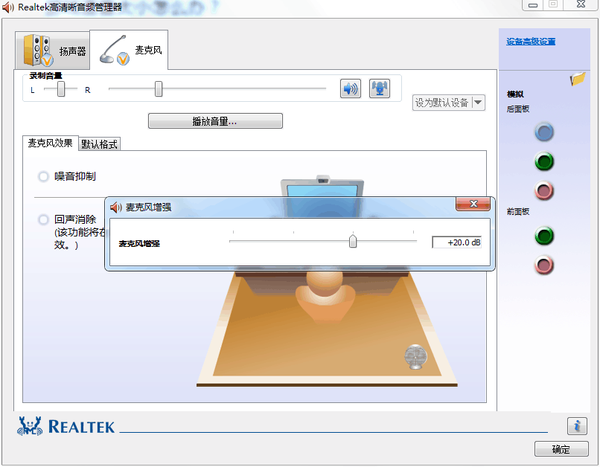This screenshot has height=467, width=600.
Task: Click the +20.0 dB value field
Action: 457,242
